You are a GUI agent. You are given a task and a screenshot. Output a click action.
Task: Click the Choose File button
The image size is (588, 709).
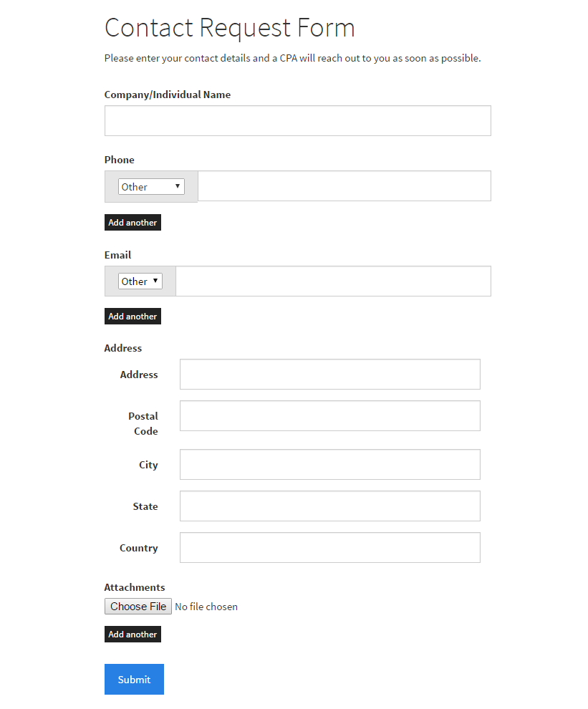click(138, 607)
